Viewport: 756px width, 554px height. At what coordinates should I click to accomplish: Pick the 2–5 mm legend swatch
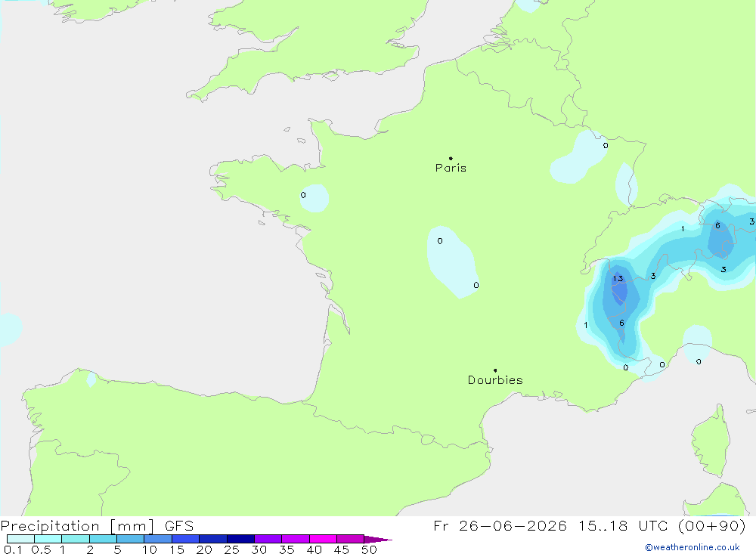coord(103,539)
